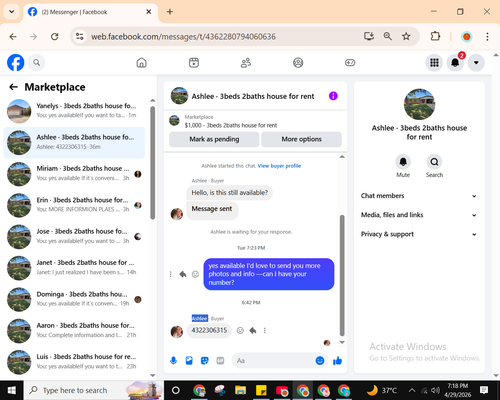Screen dimensions: 500x400
Task: Open the tab search dropdown
Action: pos(12,12)
